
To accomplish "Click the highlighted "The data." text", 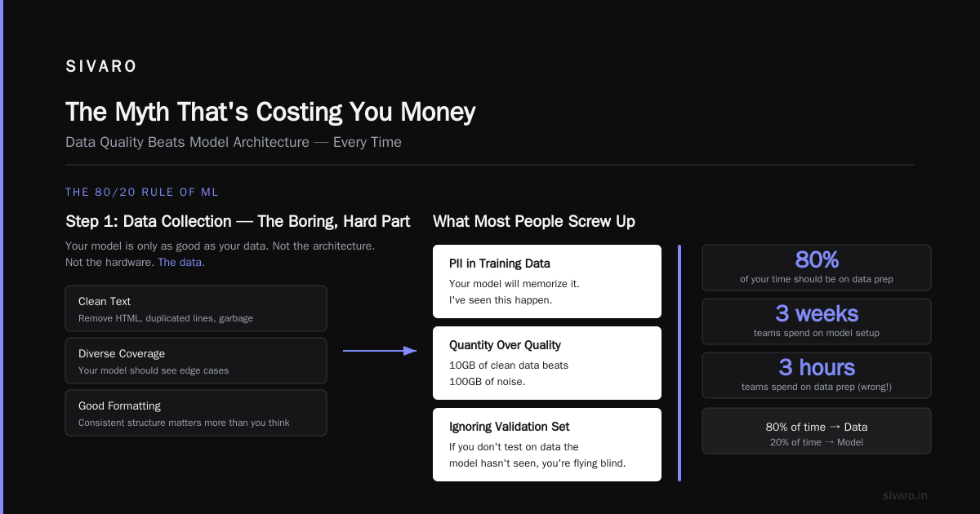I will click(181, 262).
